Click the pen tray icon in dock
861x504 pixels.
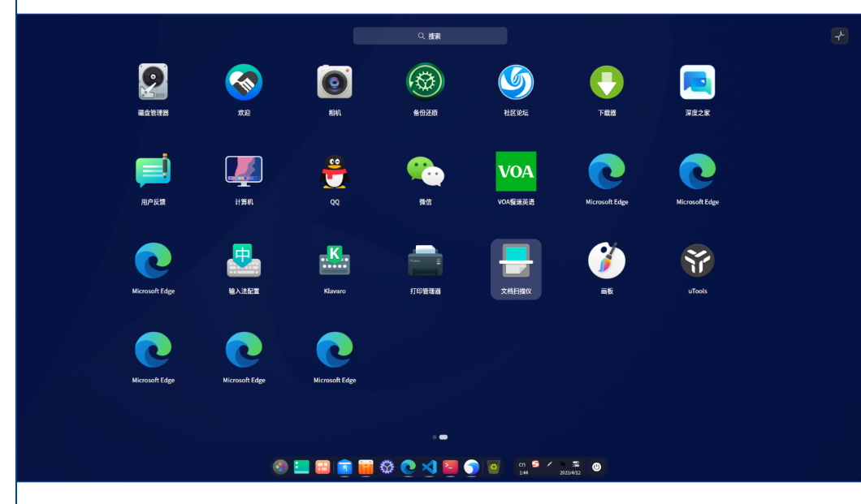click(549, 464)
